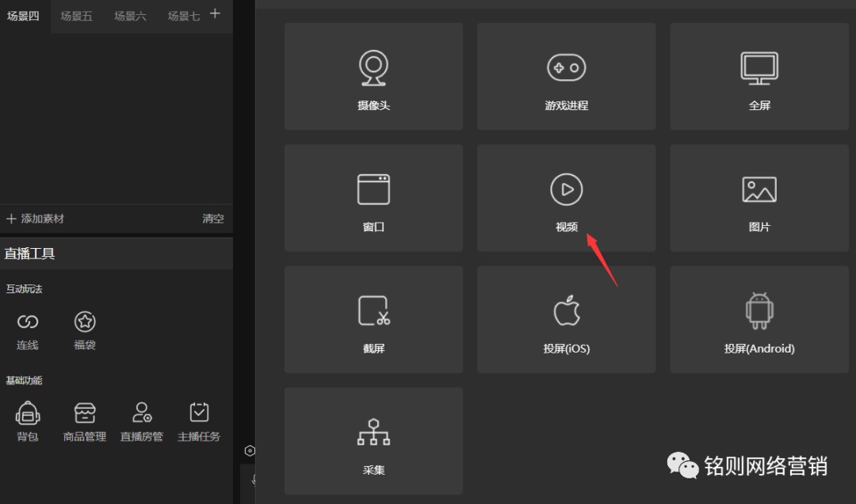Click the hexagon settings icon

tap(250, 450)
